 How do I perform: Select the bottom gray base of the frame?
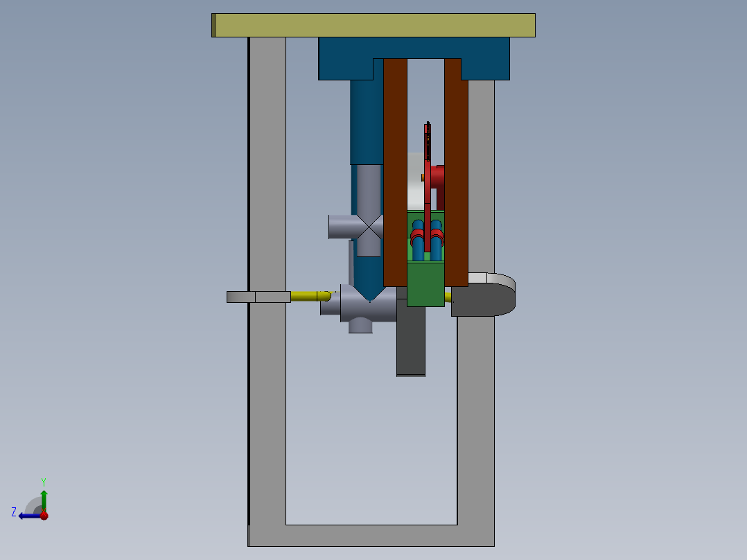tap(371, 536)
